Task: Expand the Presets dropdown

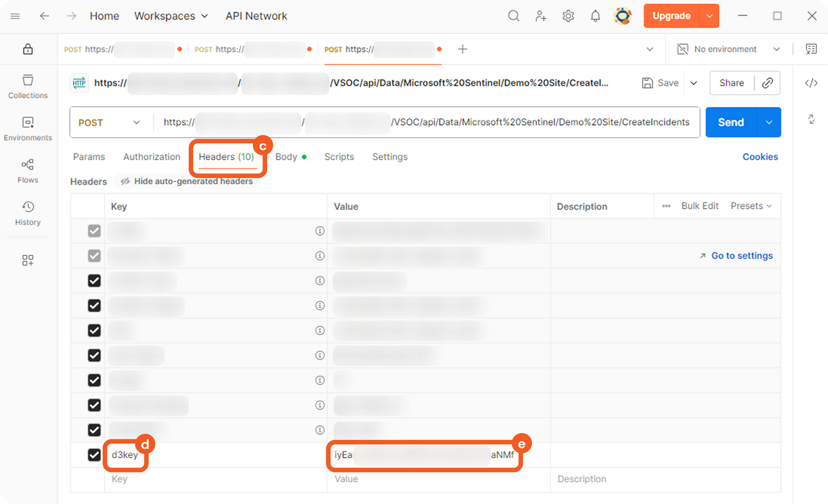Action: coord(751,206)
